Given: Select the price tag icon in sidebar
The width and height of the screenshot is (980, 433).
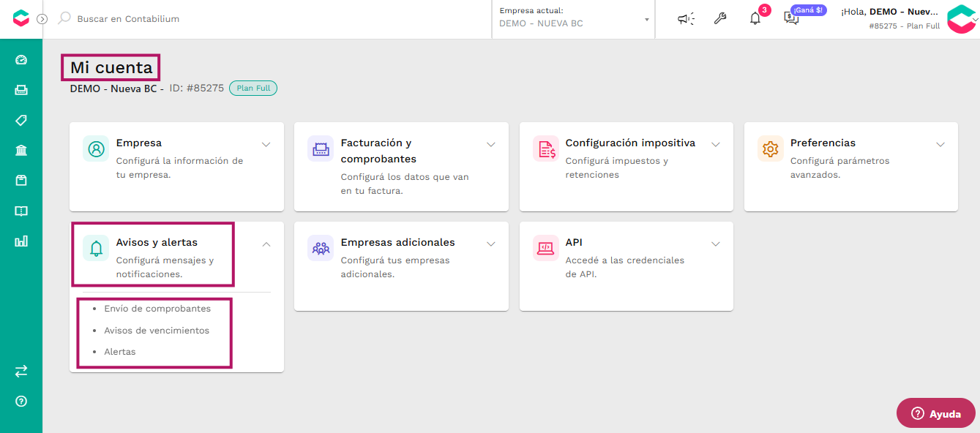Looking at the screenshot, I should [21, 121].
